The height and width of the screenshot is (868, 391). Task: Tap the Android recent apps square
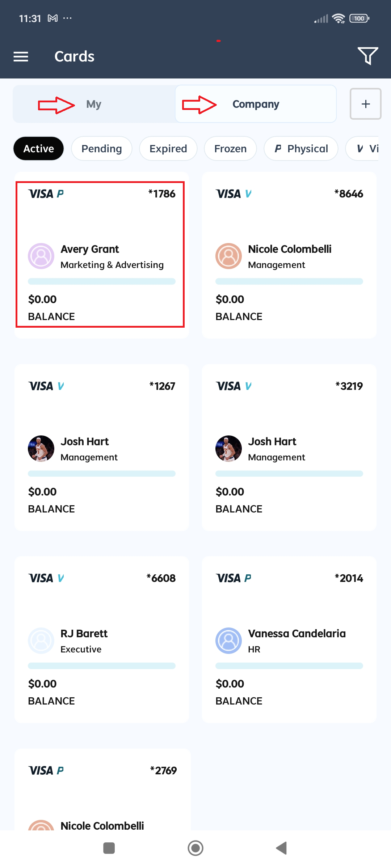click(109, 848)
